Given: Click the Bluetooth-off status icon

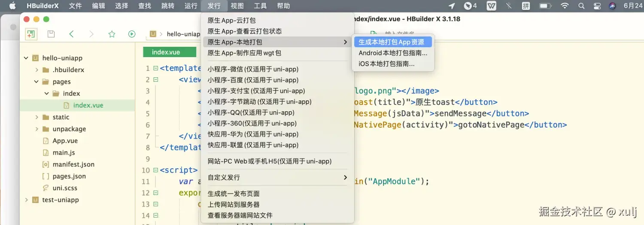Looking at the screenshot, I should (x=509, y=6).
